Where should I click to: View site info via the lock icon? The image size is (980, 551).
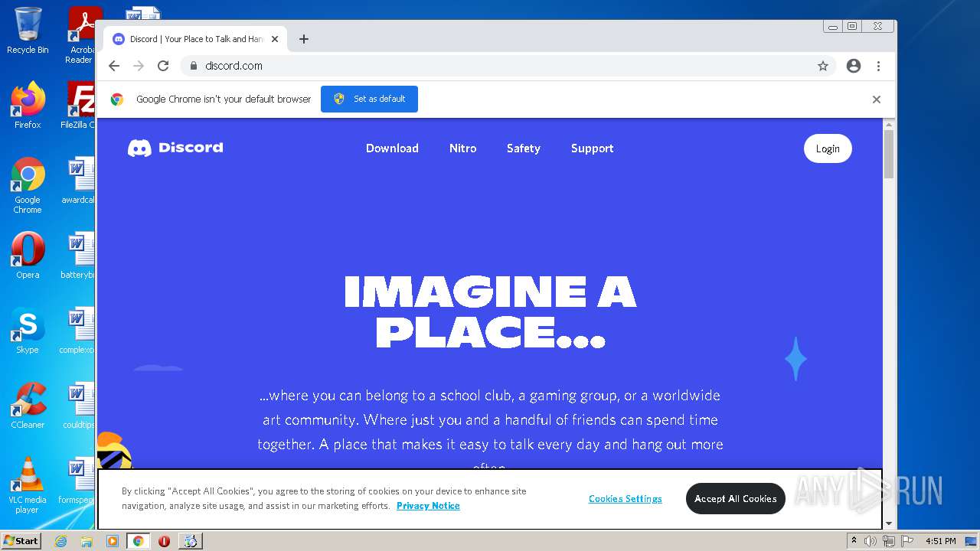(194, 66)
